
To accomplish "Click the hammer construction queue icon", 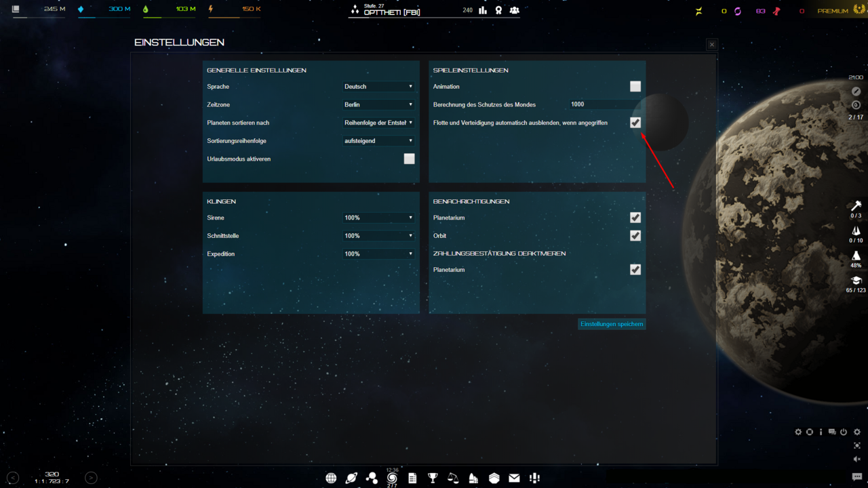I will [x=856, y=206].
